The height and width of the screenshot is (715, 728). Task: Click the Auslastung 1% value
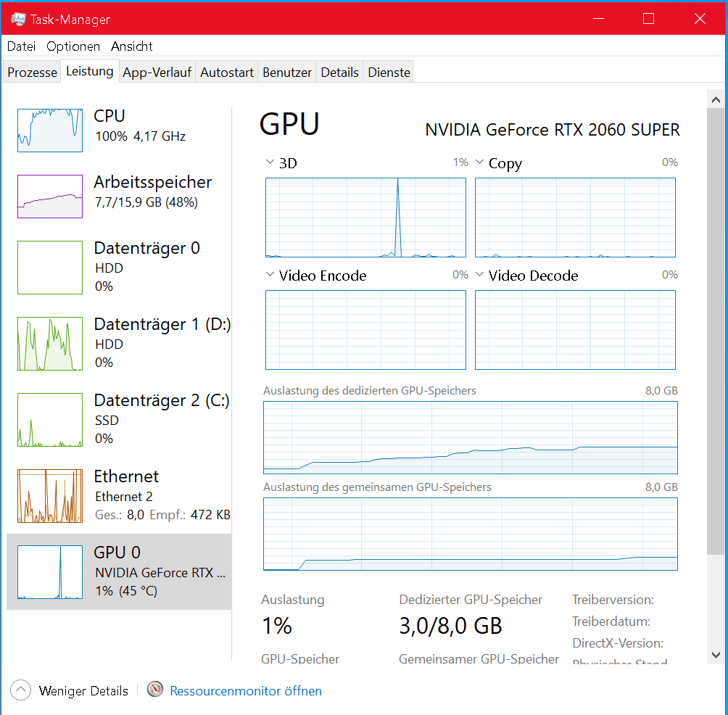pyautogui.click(x=277, y=626)
